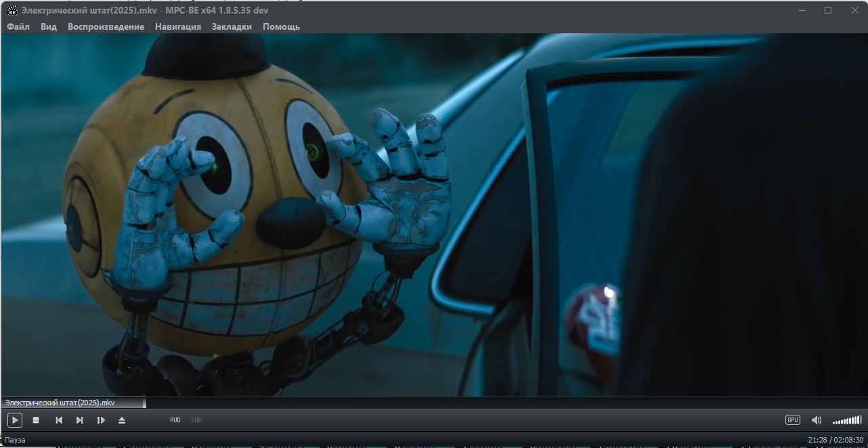This screenshot has height=448, width=868.
Task: Click the 21:28 / 02:08:30 time display
Action: [x=836, y=441]
